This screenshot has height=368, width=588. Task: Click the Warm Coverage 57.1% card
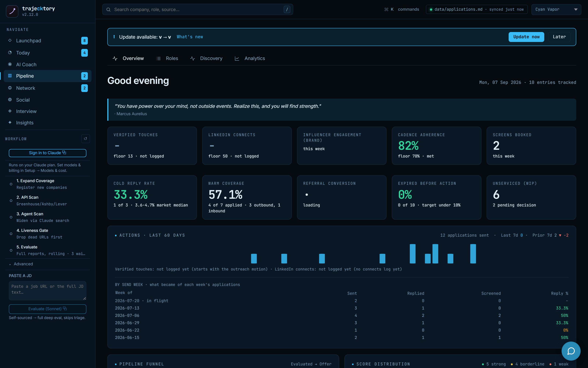click(247, 197)
